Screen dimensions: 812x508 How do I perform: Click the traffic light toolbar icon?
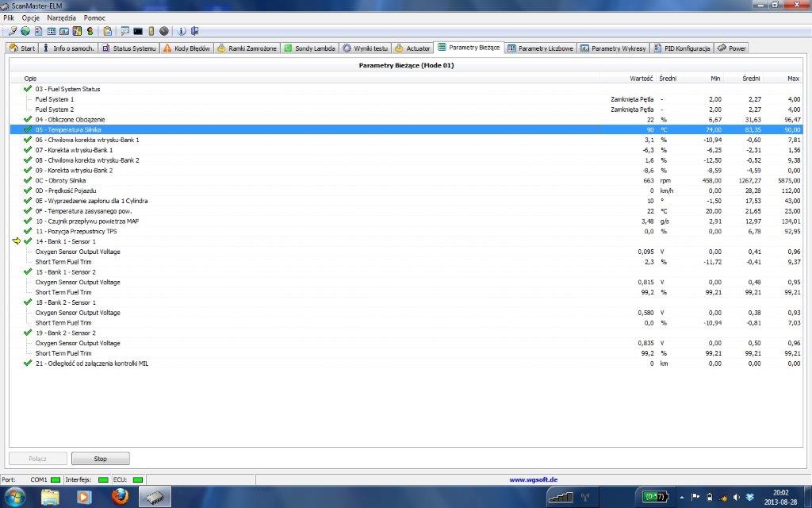pos(90,31)
